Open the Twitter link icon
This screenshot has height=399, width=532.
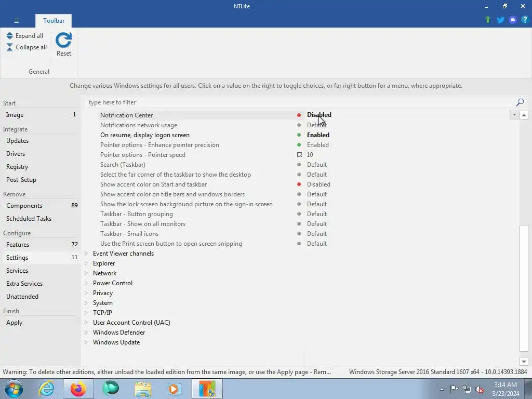(x=500, y=20)
